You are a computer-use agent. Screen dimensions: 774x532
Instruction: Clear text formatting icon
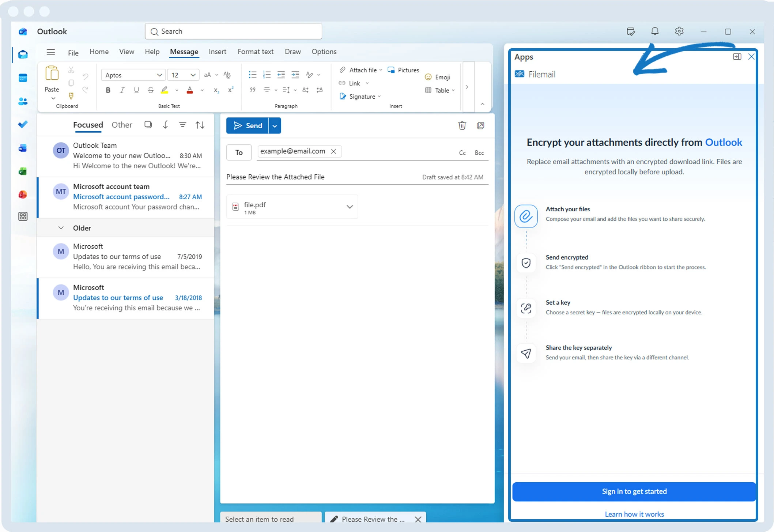click(227, 75)
